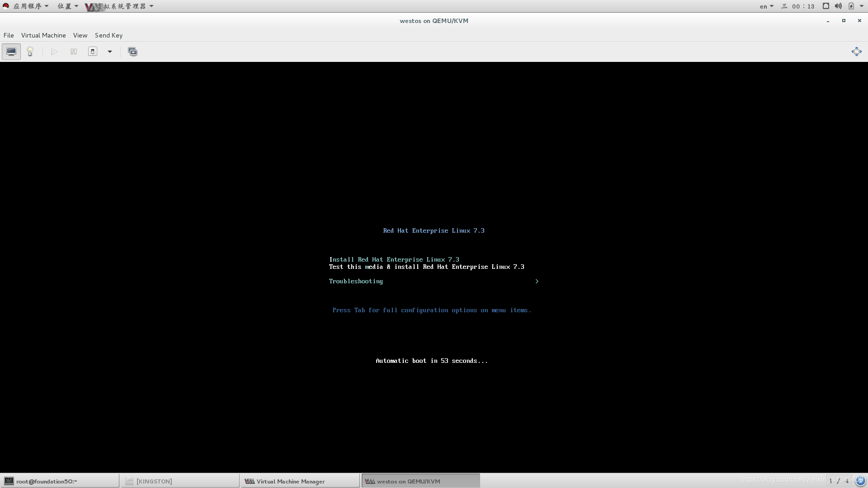
Task: Open the manage VM snapshots view
Action: [132, 52]
